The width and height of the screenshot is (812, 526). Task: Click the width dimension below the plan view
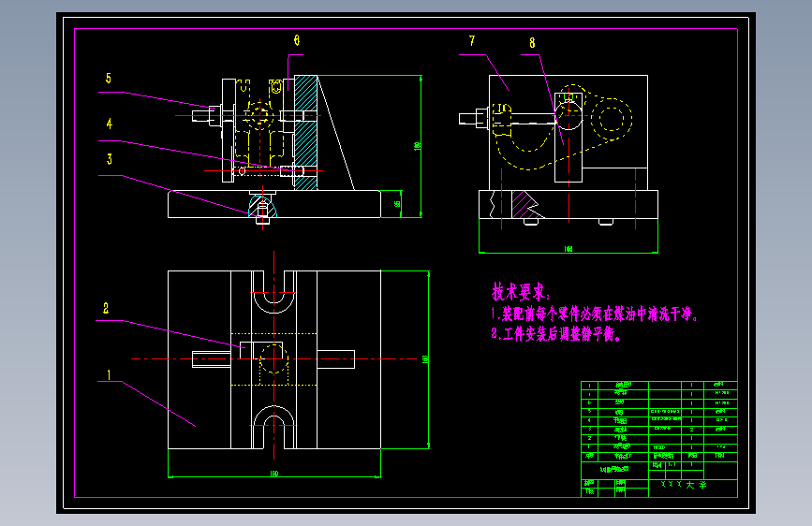coord(274,474)
